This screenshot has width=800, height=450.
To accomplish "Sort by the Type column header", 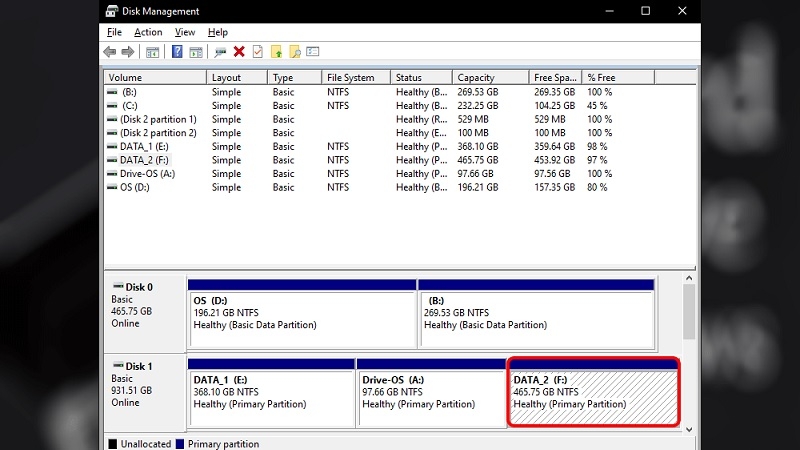I will (294, 78).
